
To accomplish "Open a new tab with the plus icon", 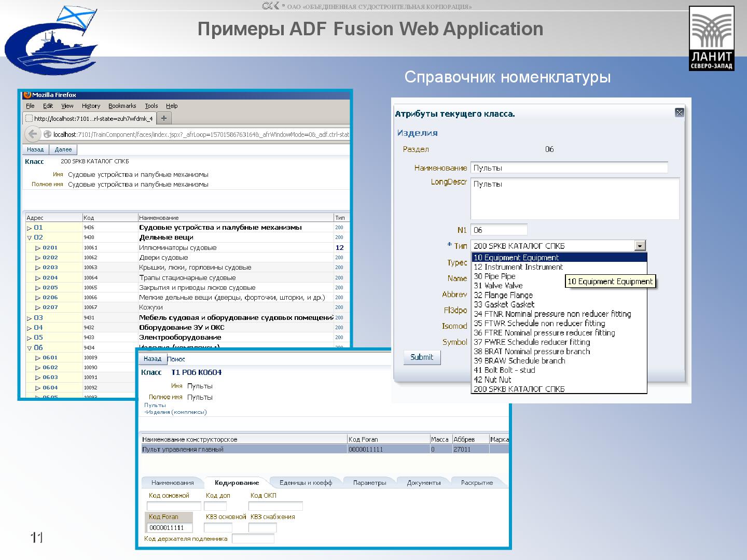I will [163, 118].
